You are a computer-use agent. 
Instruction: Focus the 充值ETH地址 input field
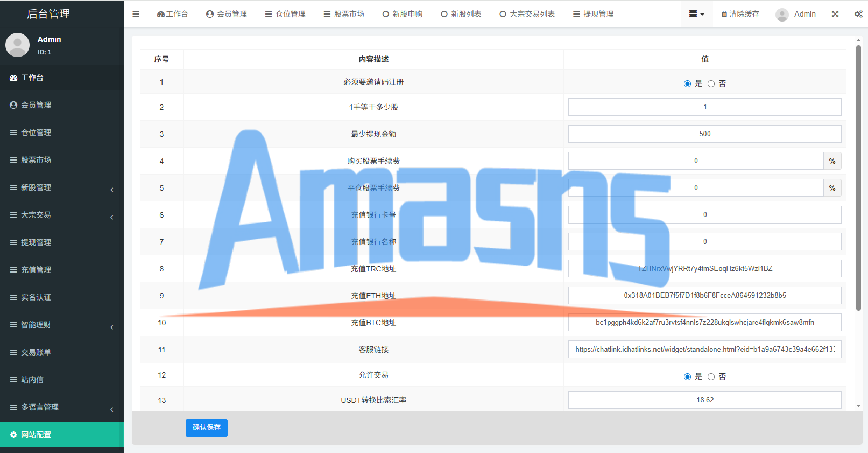click(x=705, y=295)
